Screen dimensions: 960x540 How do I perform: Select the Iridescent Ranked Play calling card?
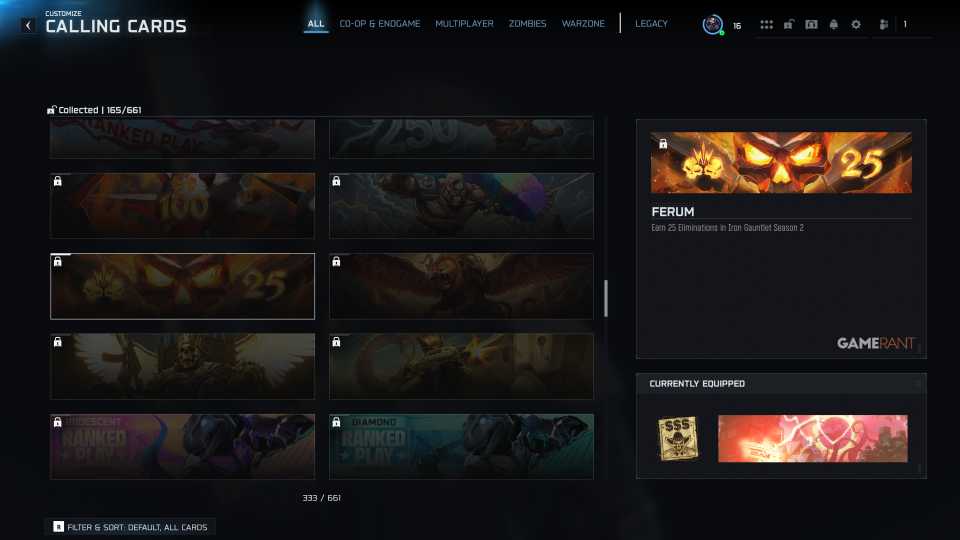point(182,446)
